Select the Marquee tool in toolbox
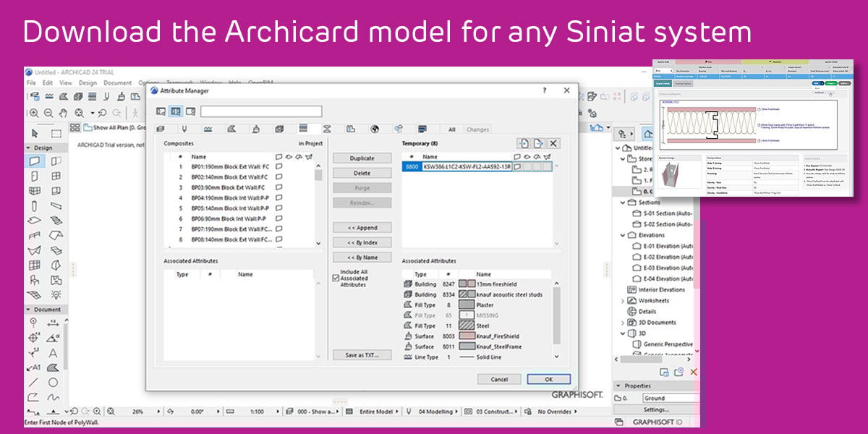This screenshot has width=868, height=434. [x=56, y=133]
